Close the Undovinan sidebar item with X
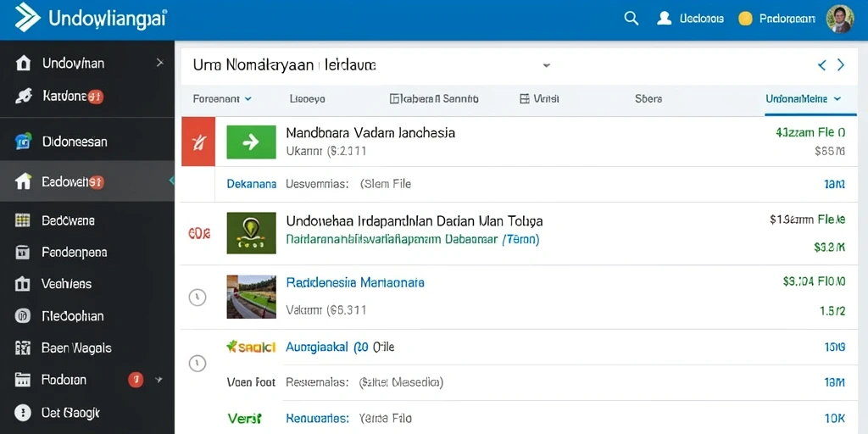This screenshot has height=434, width=868. click(160, 63)
